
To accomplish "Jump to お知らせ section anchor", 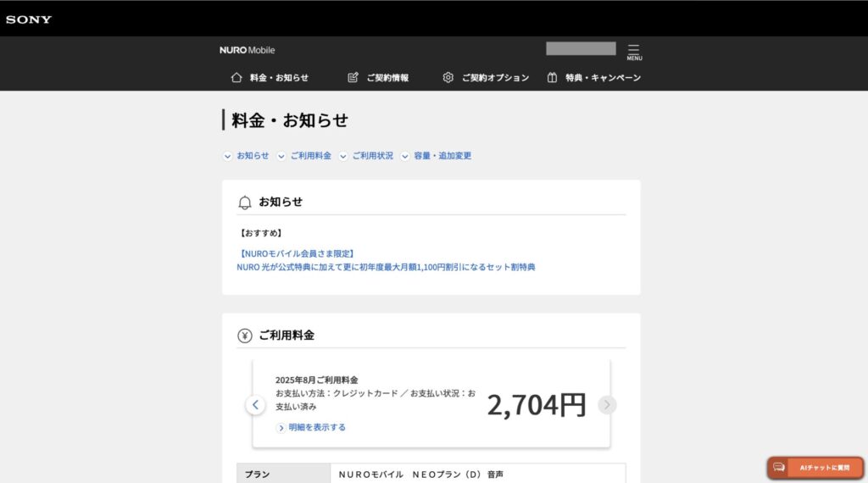I will click(x=252, y=156).
